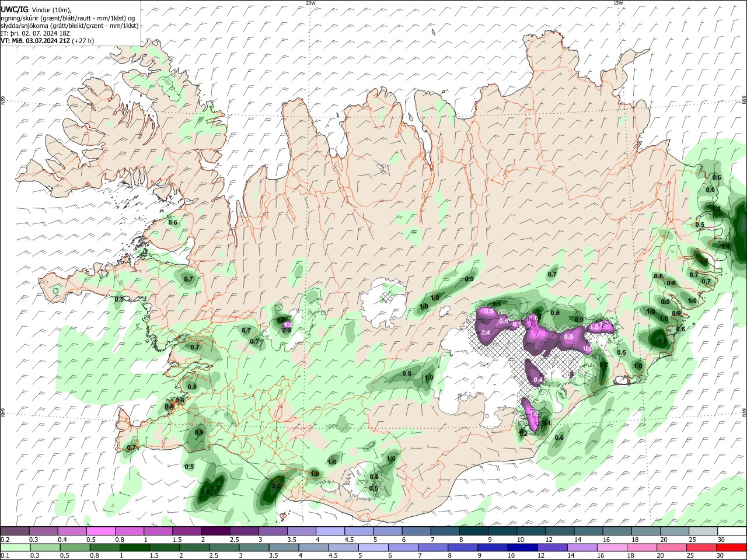Pick lower legend swatch starting at 0.8

tap(104, 548)
